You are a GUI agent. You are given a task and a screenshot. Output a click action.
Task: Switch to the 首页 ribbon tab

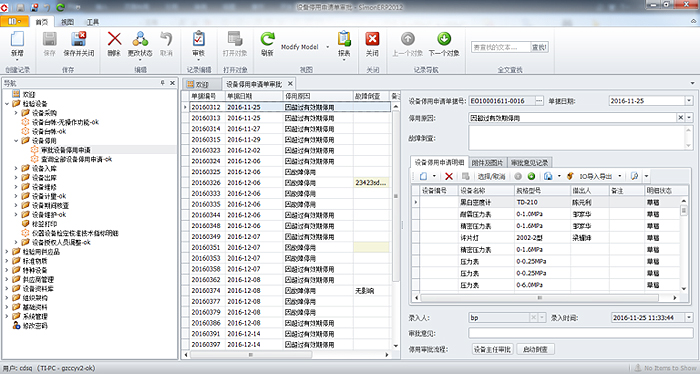(x=42, y=22)
